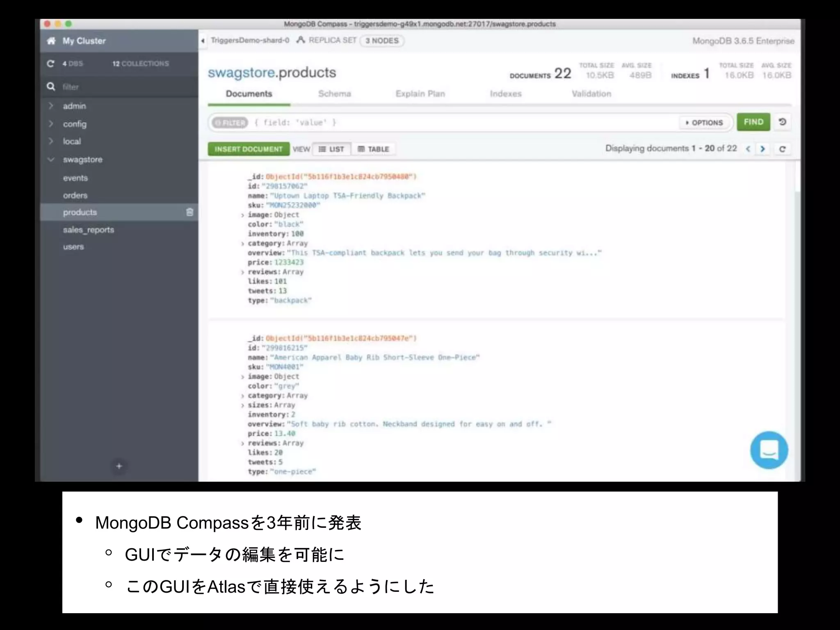Switch to TABLE view

[x=373, y=149]
